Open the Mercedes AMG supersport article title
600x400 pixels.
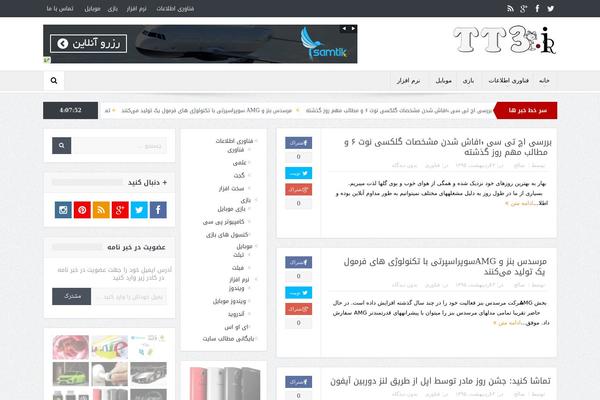(445, 266)
